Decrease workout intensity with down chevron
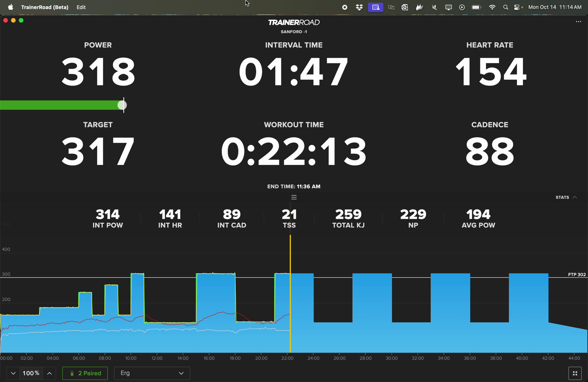Viewport: 588px width, 382px height. 13,373
